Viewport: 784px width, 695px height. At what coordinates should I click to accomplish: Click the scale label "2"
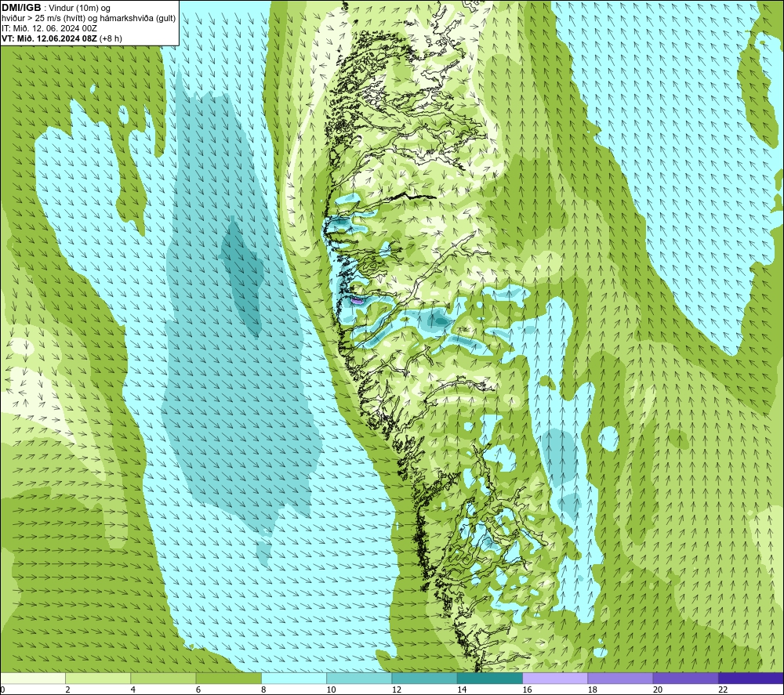click(x=67, y=690)
